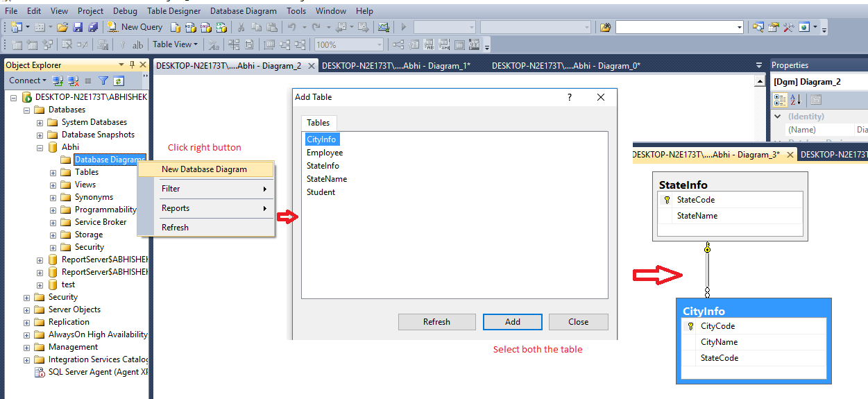Click the Stop icon in Object Explorer
The width and height of the screenshot is (868, 399).
(88, 80)
